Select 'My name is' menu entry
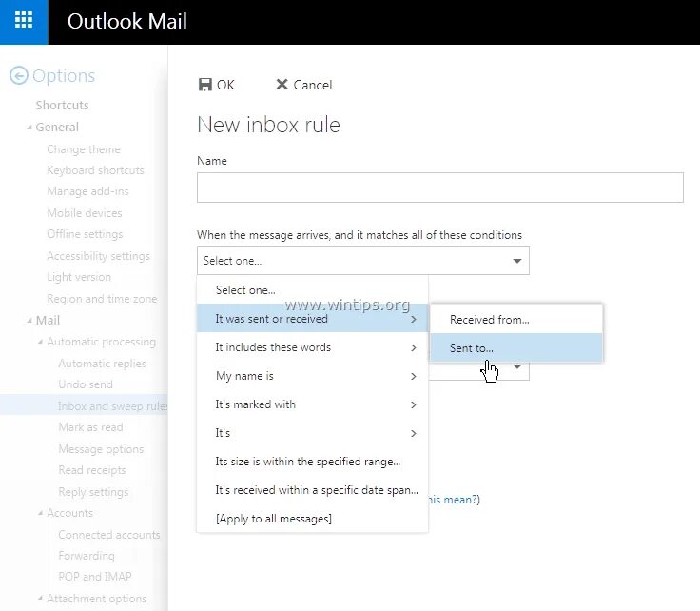Image resolution: width=700 pixels, height=611 pixels. coord(312,376)
